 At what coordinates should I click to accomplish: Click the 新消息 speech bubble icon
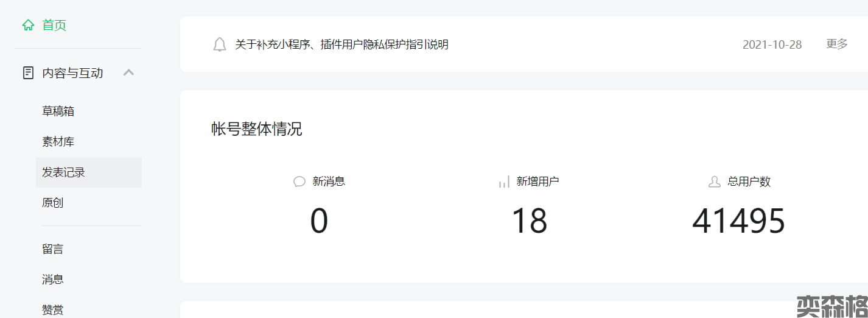tap(299, 182)
